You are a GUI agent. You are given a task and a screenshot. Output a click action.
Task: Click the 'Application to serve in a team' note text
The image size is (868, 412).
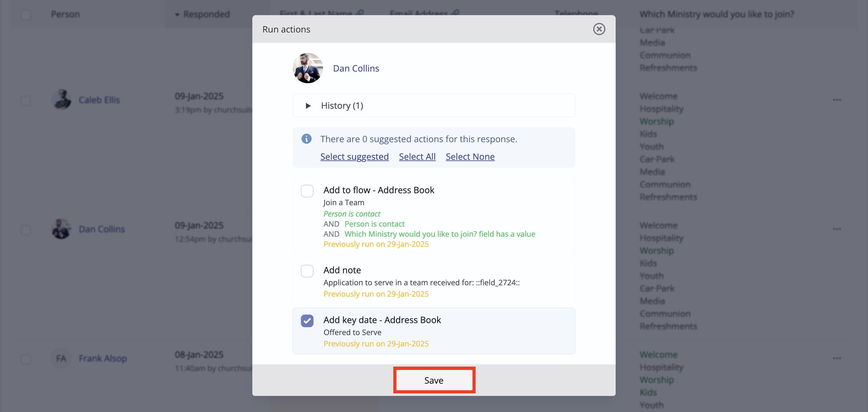(x=421, y=282)
